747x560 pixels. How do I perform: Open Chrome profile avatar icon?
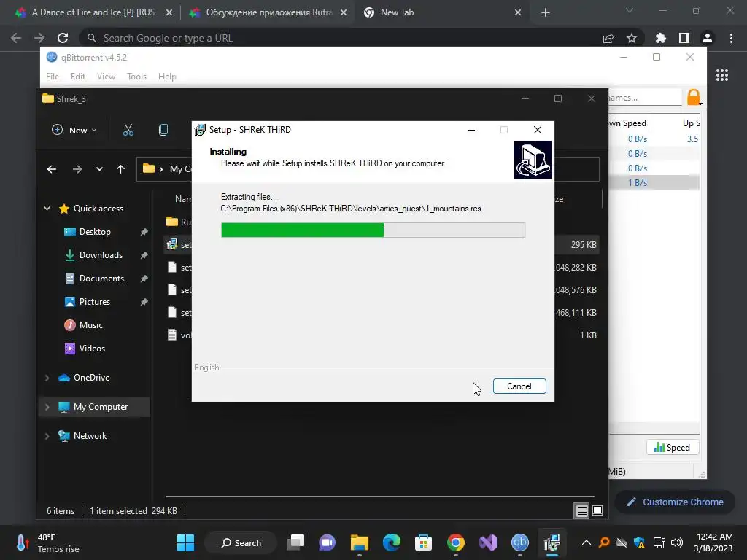click(x=708, y=38)
